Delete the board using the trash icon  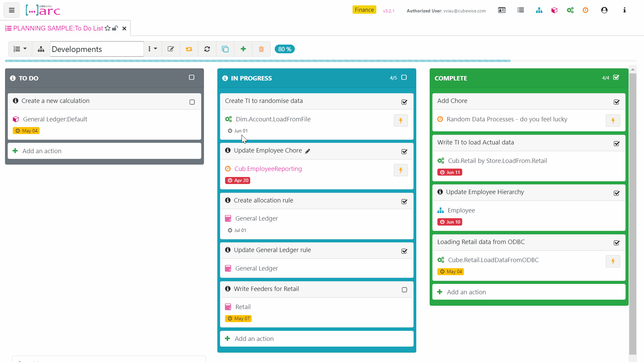point(261,49)
